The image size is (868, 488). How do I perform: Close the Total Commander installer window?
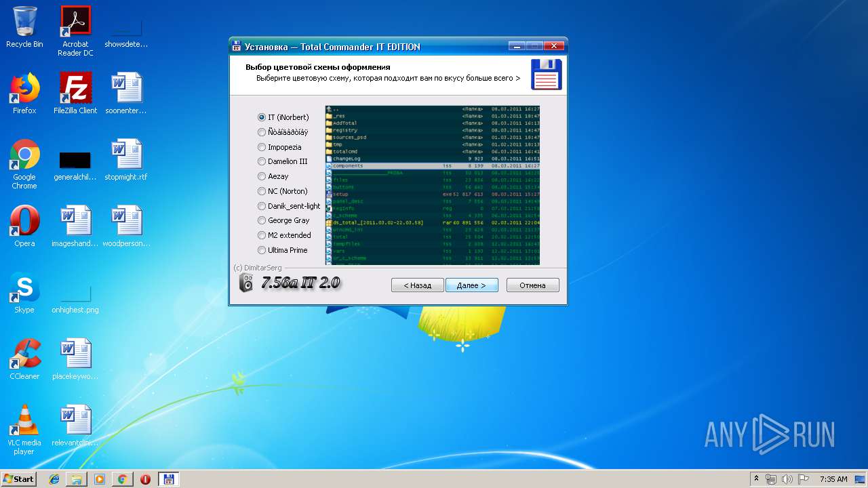(554, 46)
